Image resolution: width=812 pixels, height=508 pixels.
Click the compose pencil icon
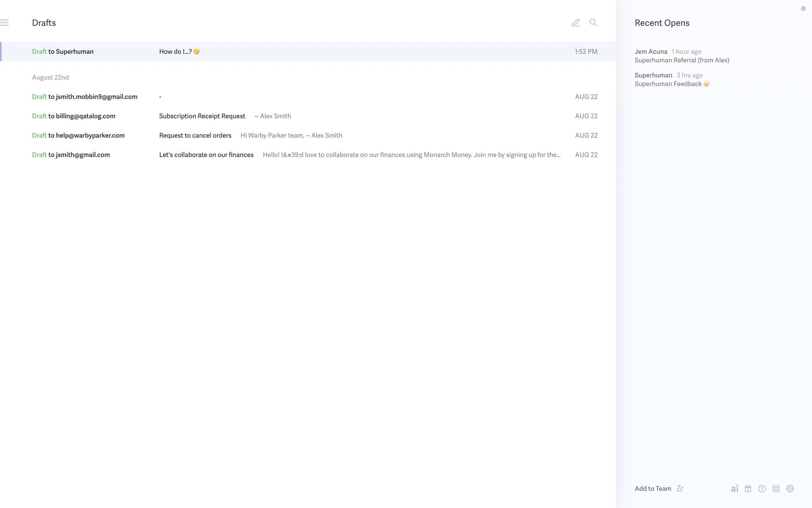click(x=576, y=23)
